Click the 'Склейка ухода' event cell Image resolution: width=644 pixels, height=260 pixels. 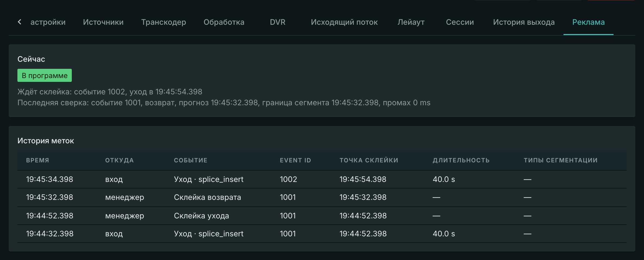coord(202,216)
